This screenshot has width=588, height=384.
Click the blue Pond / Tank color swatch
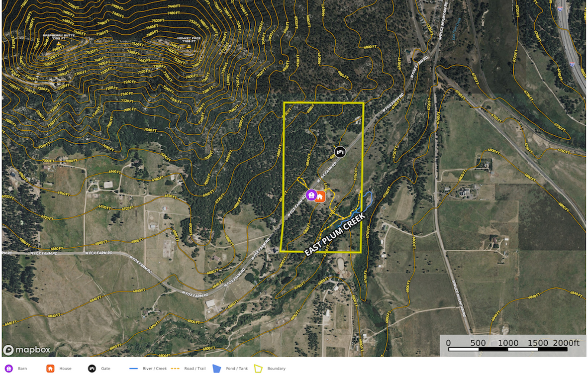(x=216, y=369)
